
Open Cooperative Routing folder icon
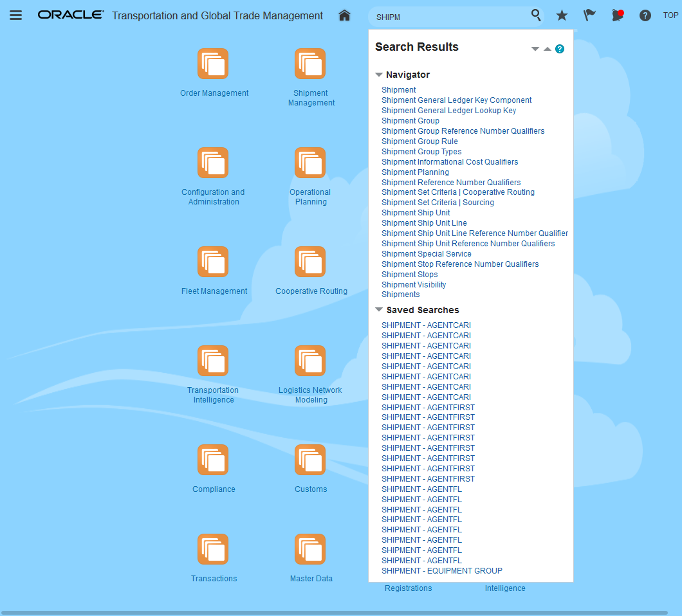(x=310, y=262)
